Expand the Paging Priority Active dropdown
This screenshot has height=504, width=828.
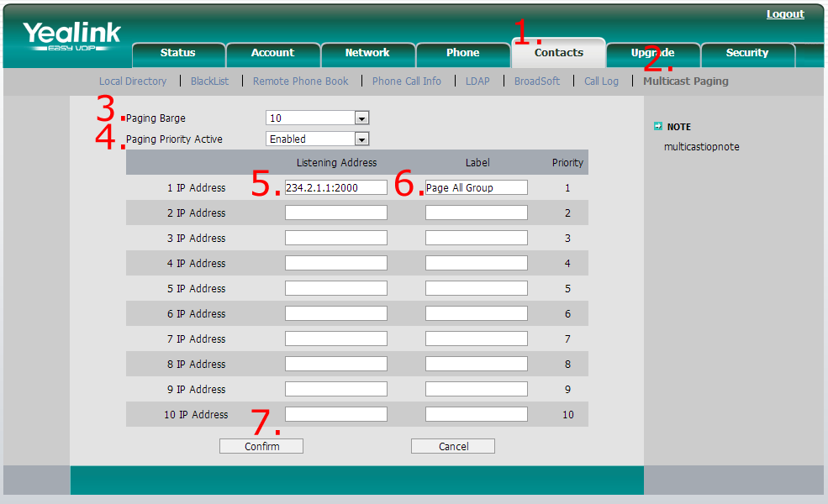pyautogui.click(x=317, y=139)
